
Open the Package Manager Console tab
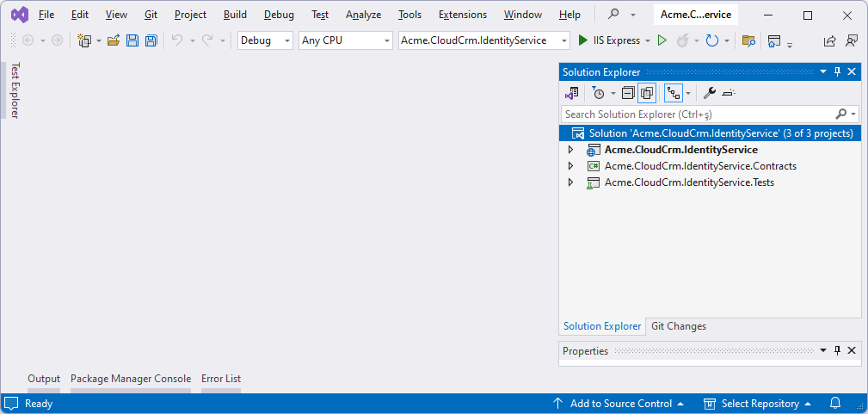coord(131,379)
